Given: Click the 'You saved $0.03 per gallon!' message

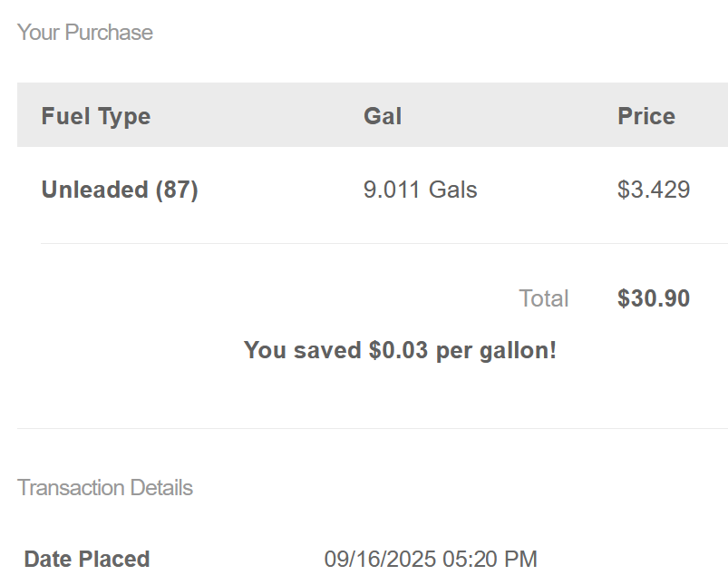Looking at the screenshot, I should pos(400,350).
